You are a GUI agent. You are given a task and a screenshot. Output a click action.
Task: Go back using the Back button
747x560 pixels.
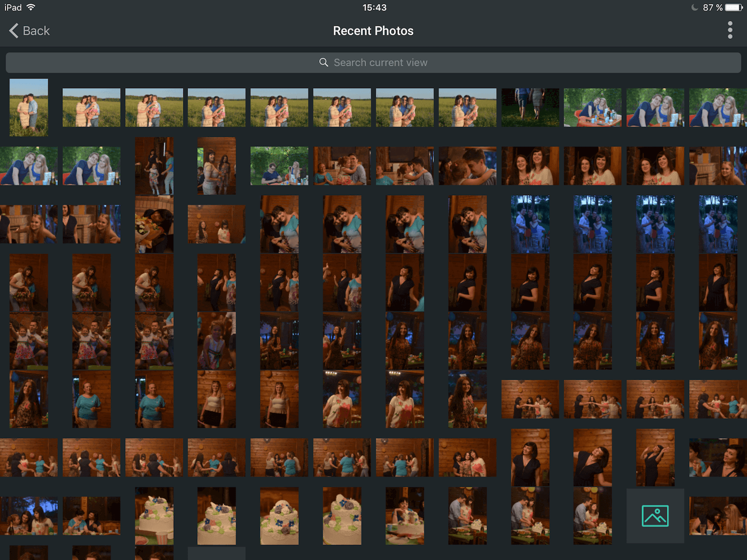[29, 31]
